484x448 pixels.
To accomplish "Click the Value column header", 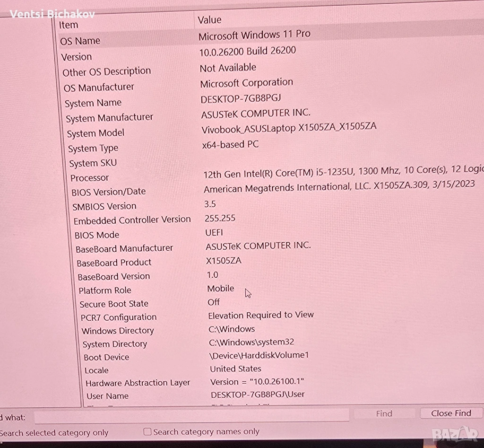I will coord(209,20).
